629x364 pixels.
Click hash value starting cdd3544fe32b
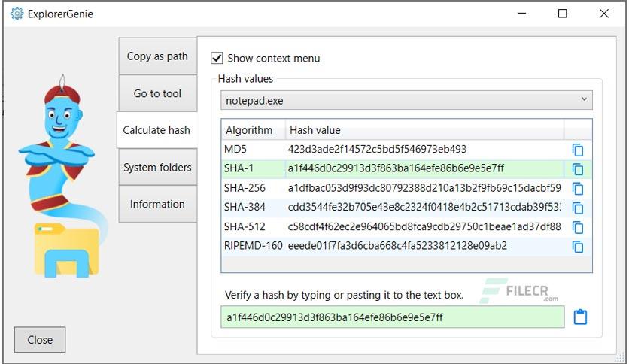tap(424, 207)
